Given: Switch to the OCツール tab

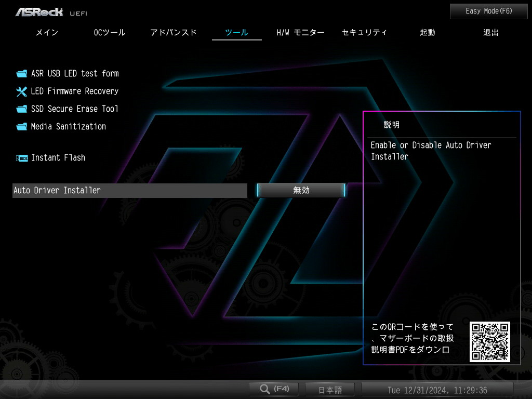Looking at the screenshot, I should pyautogui.click(x=110, y=33).
